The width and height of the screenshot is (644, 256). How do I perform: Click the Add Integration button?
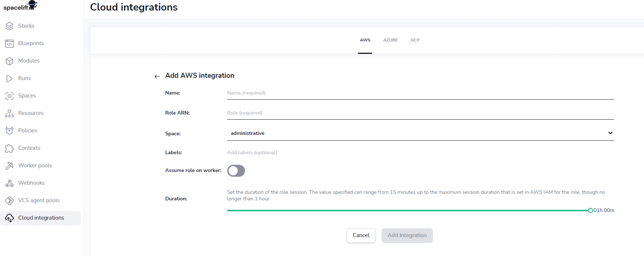tap(407, 236)
